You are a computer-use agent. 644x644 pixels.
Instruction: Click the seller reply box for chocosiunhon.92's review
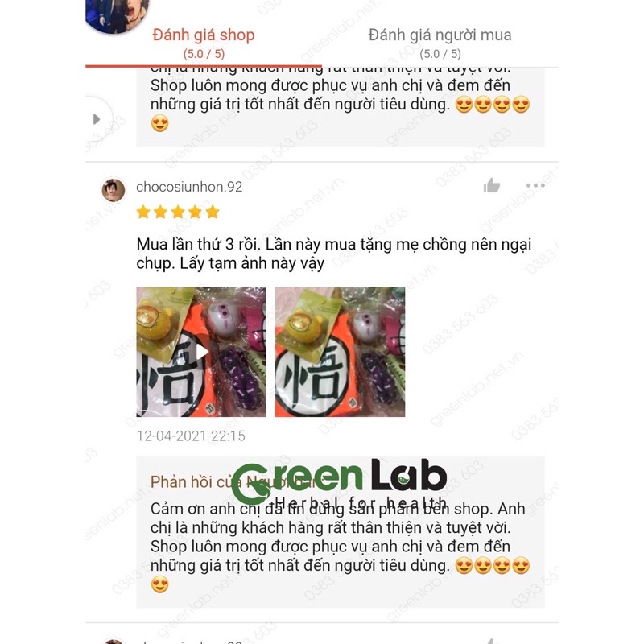pyautogui.click(x=340, y=531)
